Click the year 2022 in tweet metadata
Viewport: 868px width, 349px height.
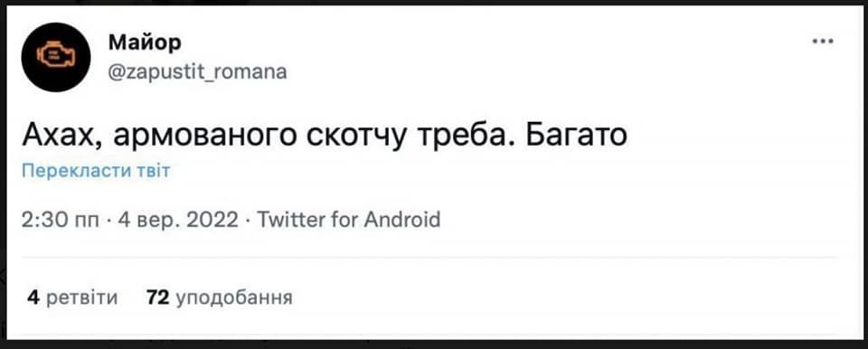click(212, 220)
